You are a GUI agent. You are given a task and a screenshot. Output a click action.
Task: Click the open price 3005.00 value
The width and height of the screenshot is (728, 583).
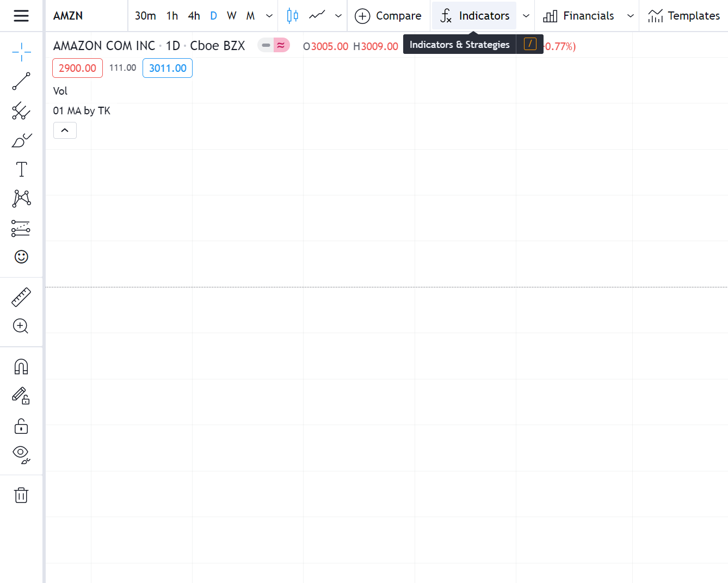330,46
